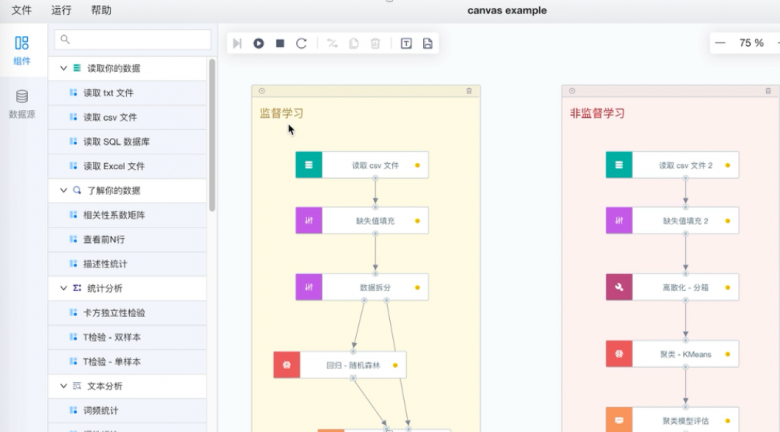This screenshot has height=432, width=780.
Task: Click the zoom out minus button
Action: pyautogui.click(x=720, y=43)
